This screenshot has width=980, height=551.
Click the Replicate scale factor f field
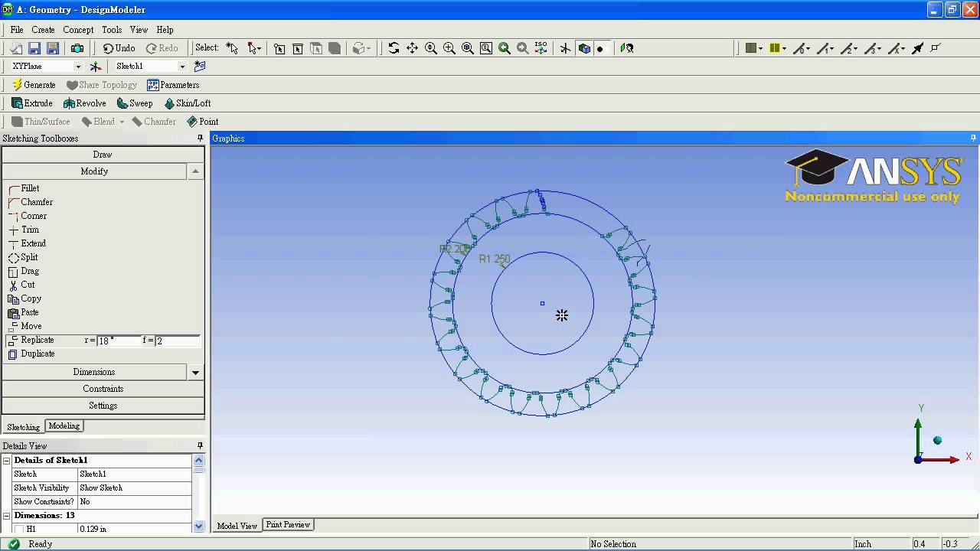point(178,341)
